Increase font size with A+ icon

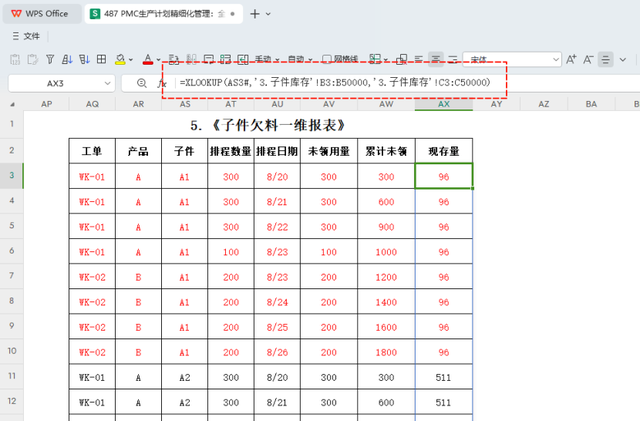(571, 60)
